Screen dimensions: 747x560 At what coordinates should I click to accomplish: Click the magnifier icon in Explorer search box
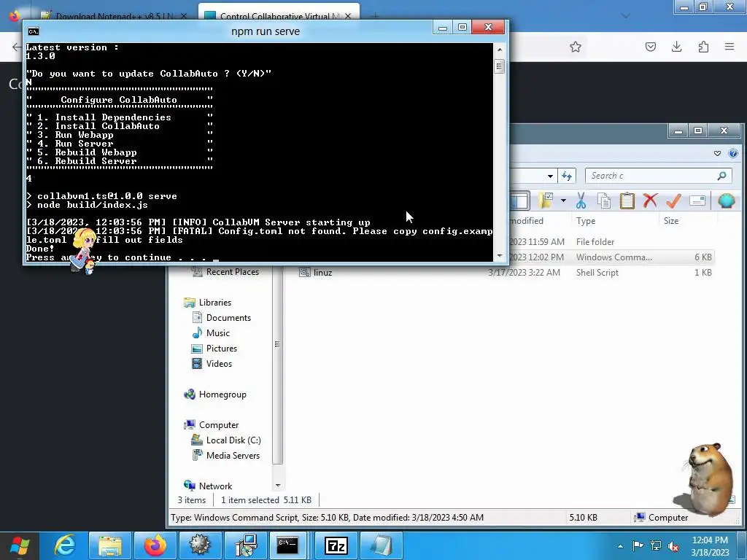tap(721, 176)
